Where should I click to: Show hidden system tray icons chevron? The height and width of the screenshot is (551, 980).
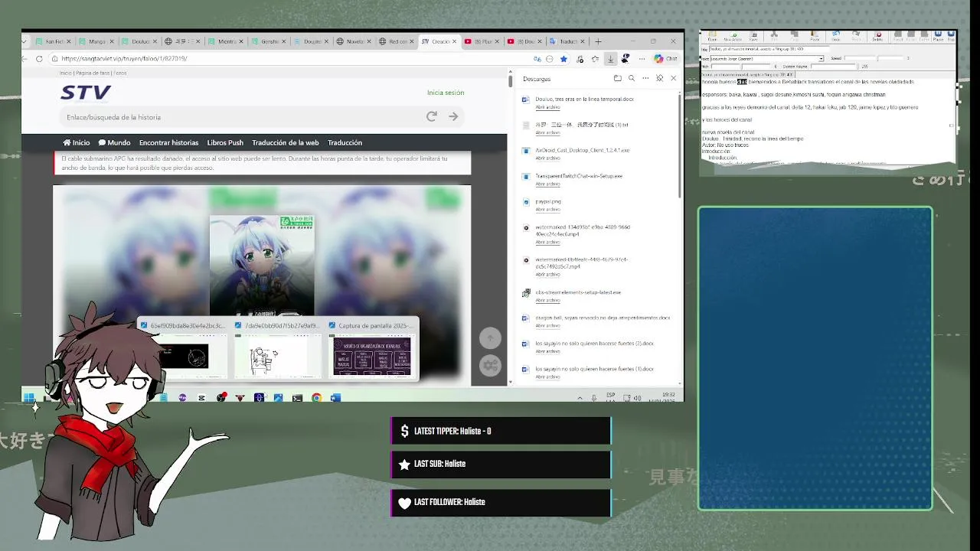click(x=580, y=397)
